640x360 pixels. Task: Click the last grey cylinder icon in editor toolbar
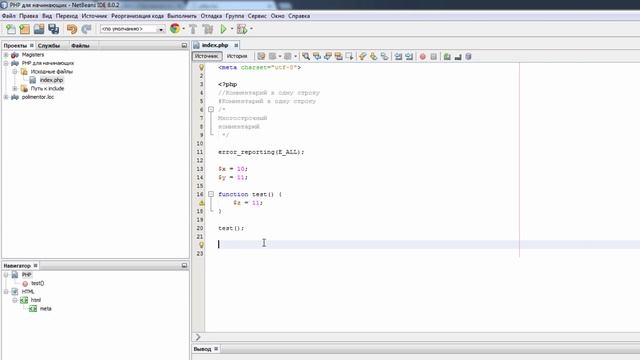point(469,56)
